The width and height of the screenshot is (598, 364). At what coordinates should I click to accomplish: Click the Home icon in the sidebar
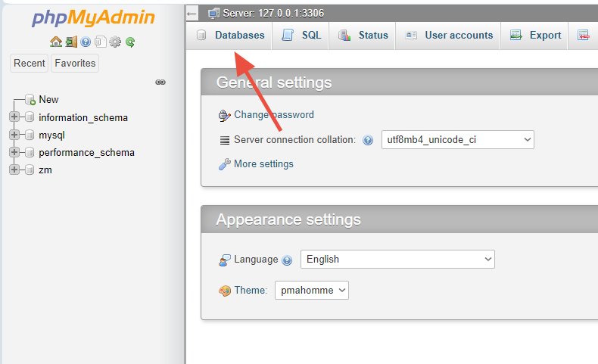(x=55, y=42)
